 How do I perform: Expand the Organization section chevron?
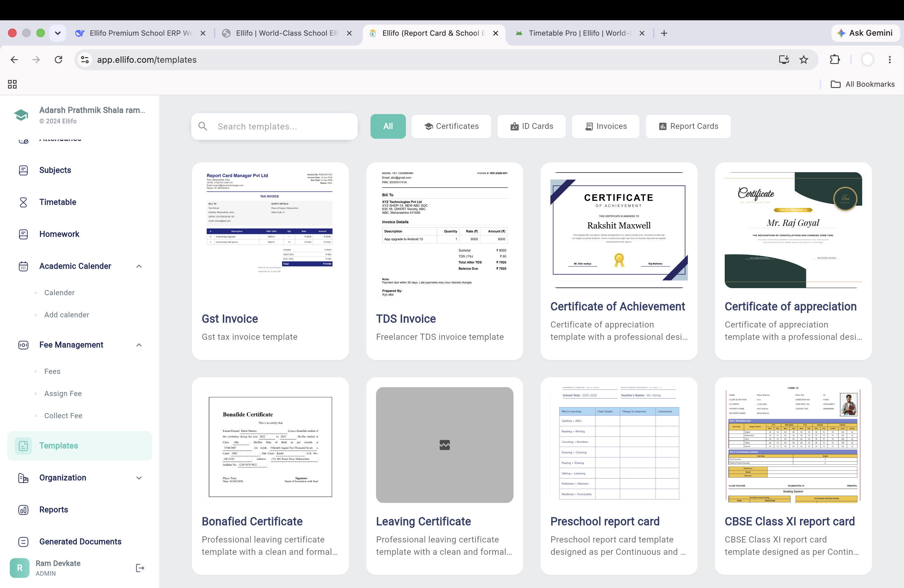139,478
